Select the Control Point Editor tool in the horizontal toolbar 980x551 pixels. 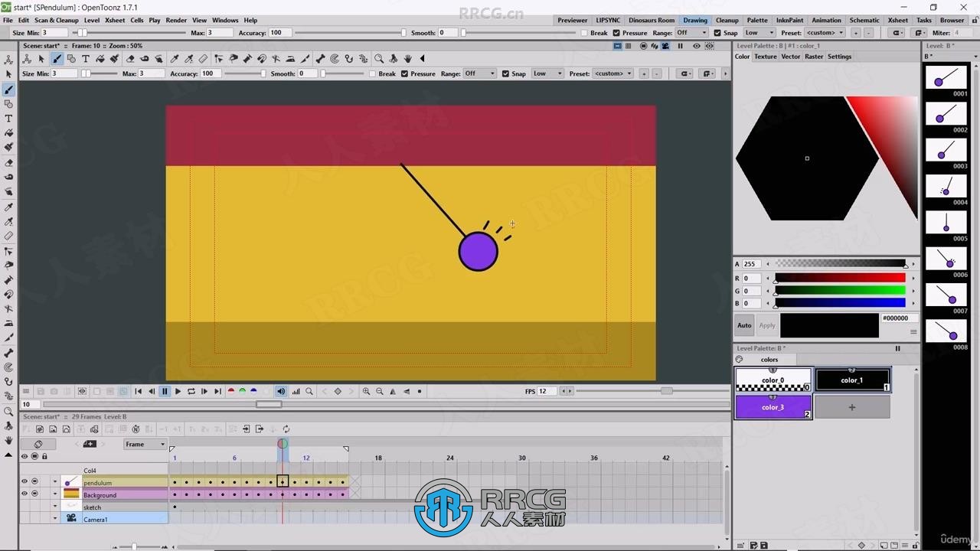[219, 58]
